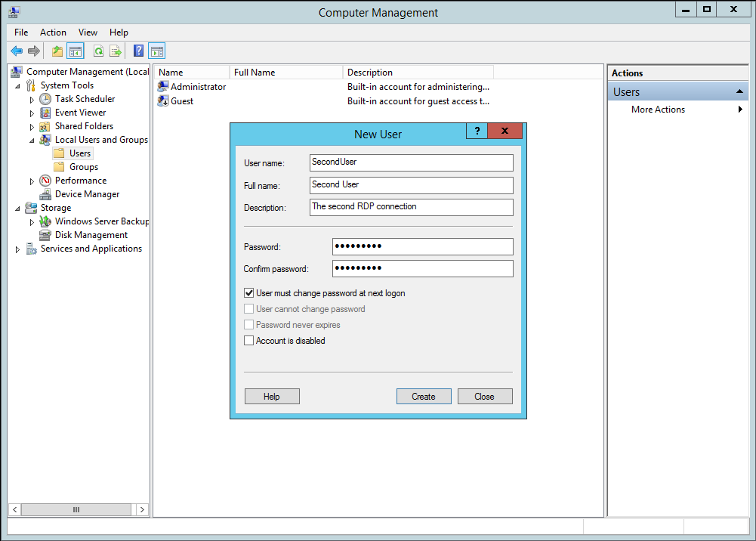Click the Computer Management (Local) root icon
Viewport: 756px width, 541px height.
17,71
